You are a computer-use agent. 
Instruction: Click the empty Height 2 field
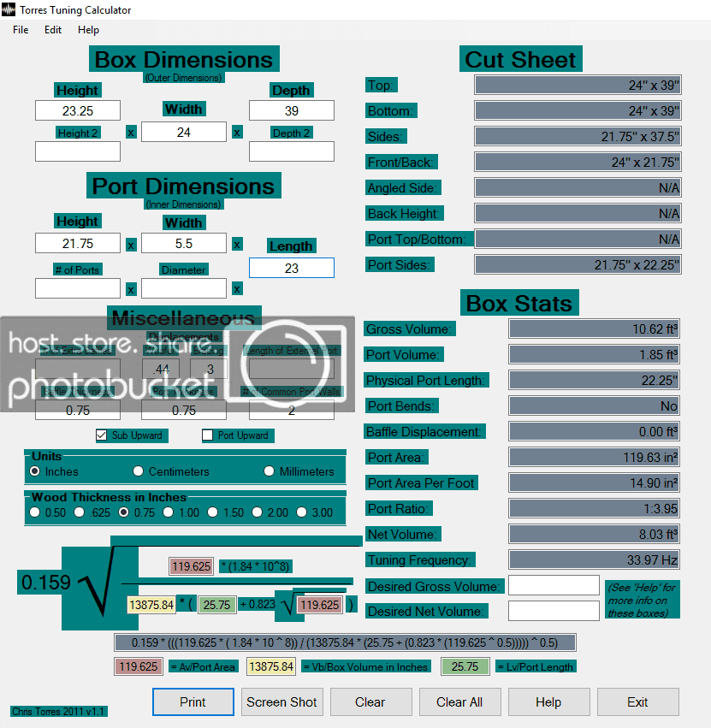coord(78,151)
